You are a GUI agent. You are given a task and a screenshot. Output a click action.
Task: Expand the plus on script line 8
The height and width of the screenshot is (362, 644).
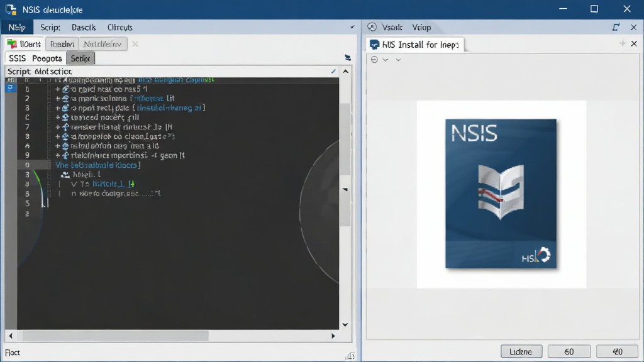click(58, 136)
